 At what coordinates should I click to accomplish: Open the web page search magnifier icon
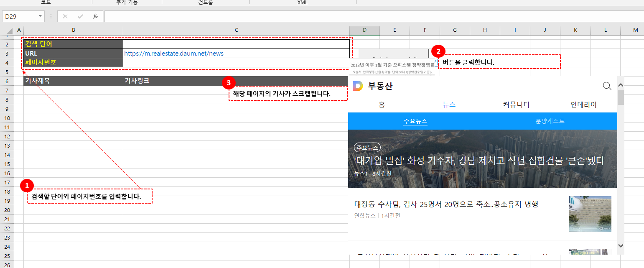coord(607,86)
